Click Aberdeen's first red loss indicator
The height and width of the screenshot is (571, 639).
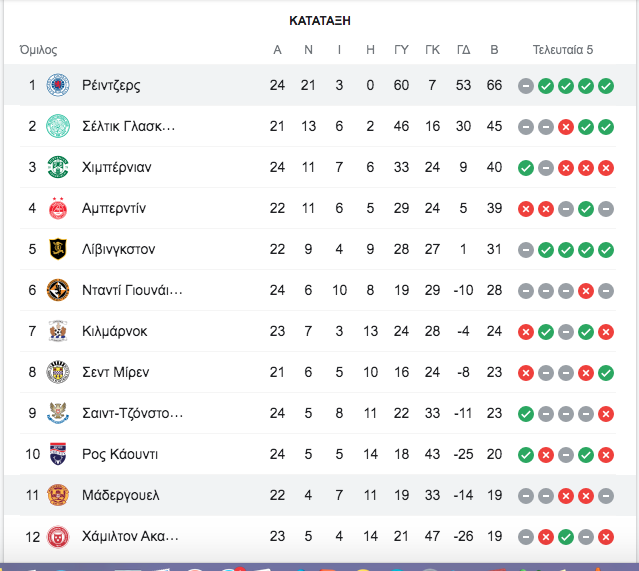526,209
